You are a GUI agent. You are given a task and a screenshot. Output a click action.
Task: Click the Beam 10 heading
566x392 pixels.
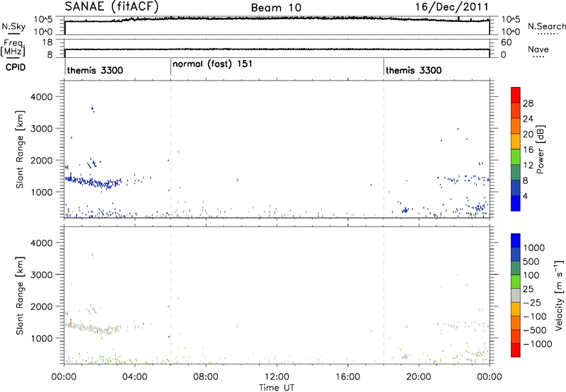point(276,8)
